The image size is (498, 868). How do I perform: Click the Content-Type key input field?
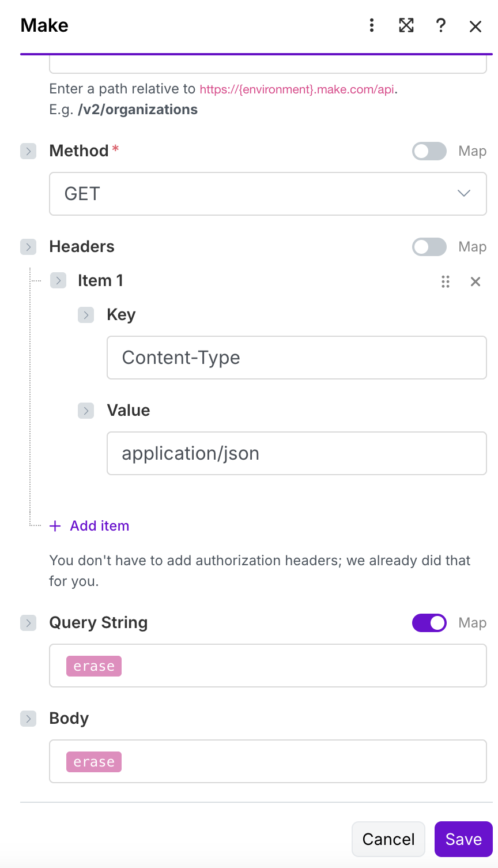tap(297, 358)
